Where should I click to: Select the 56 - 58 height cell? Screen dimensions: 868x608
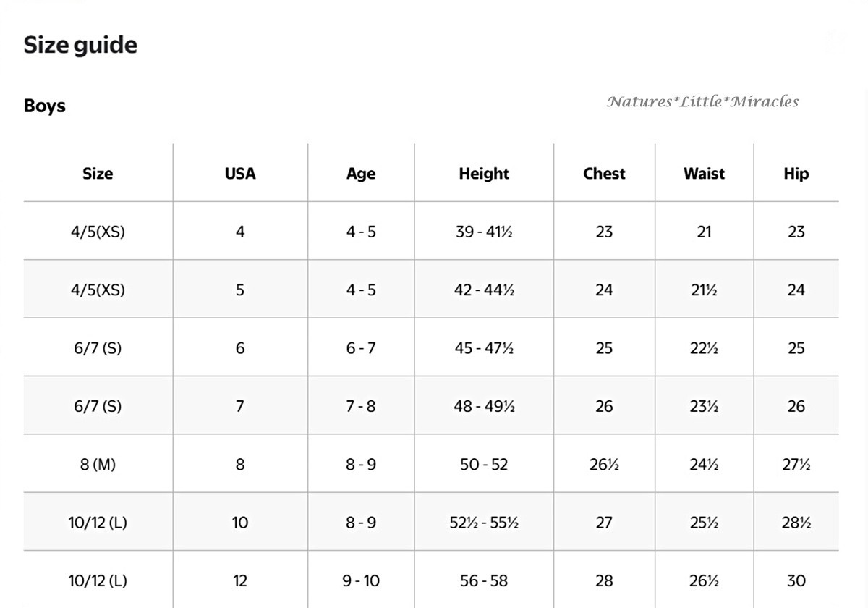coord(484,580)
